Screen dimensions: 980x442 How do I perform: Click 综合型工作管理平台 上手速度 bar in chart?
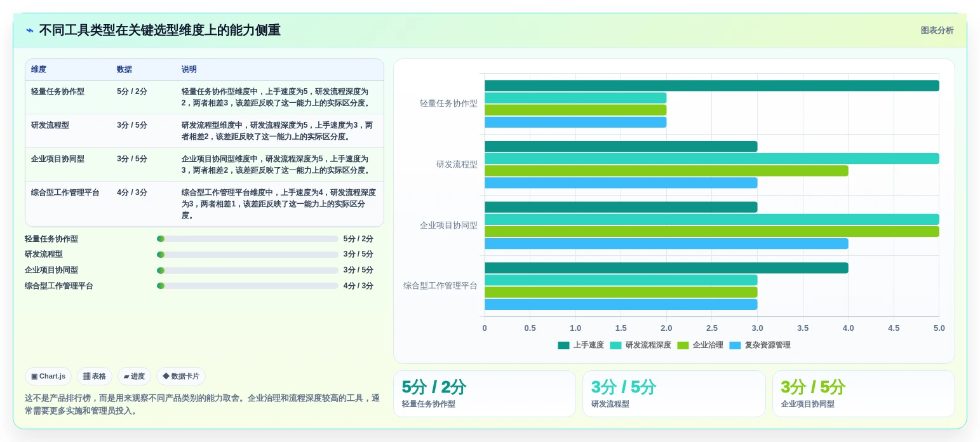(x=666, y=268)
